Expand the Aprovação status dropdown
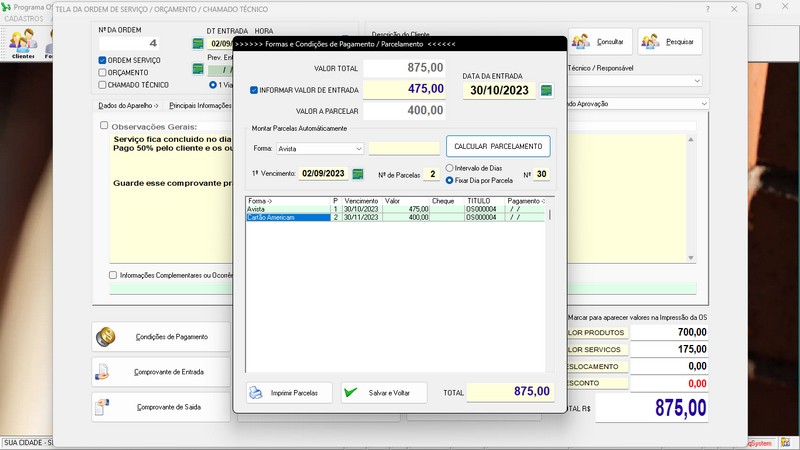This screenshot has width=800, height=450. pyautogui.click(x=704, y=103)
